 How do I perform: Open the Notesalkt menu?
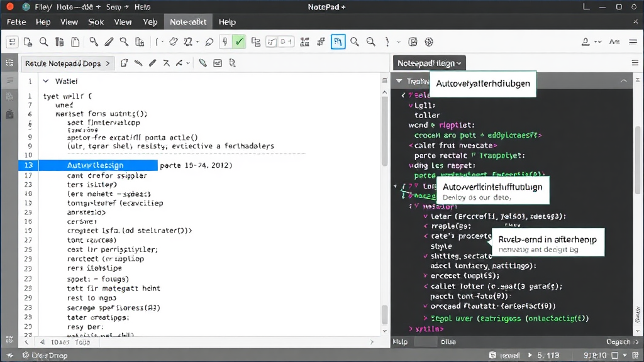tap(188, 22)
